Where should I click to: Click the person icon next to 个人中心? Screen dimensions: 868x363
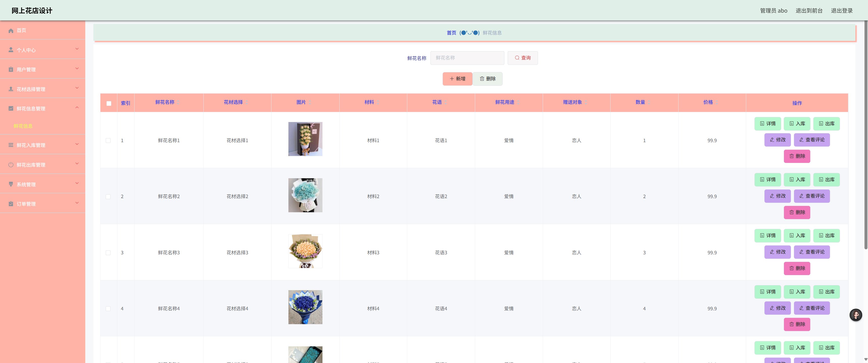[x=10, y=49]
